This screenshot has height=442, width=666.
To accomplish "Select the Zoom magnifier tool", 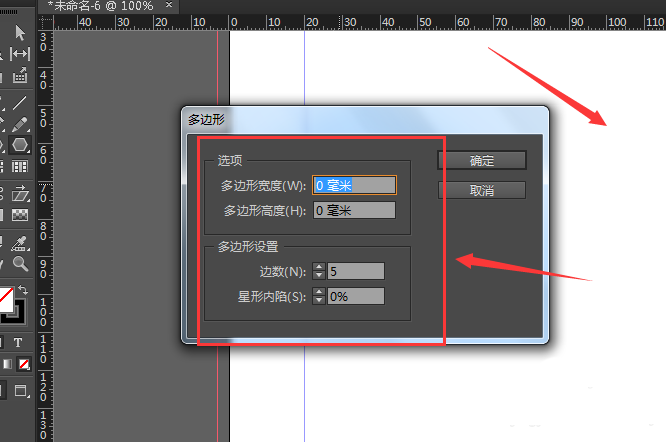I will (20, 264).
